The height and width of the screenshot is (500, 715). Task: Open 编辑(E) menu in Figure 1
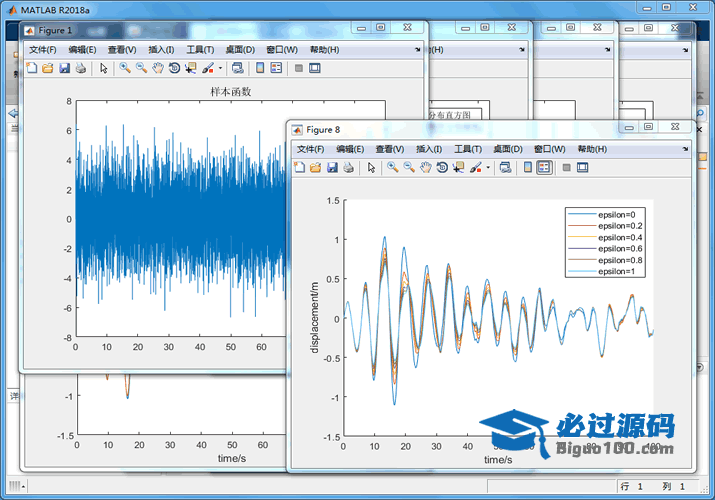82,50
